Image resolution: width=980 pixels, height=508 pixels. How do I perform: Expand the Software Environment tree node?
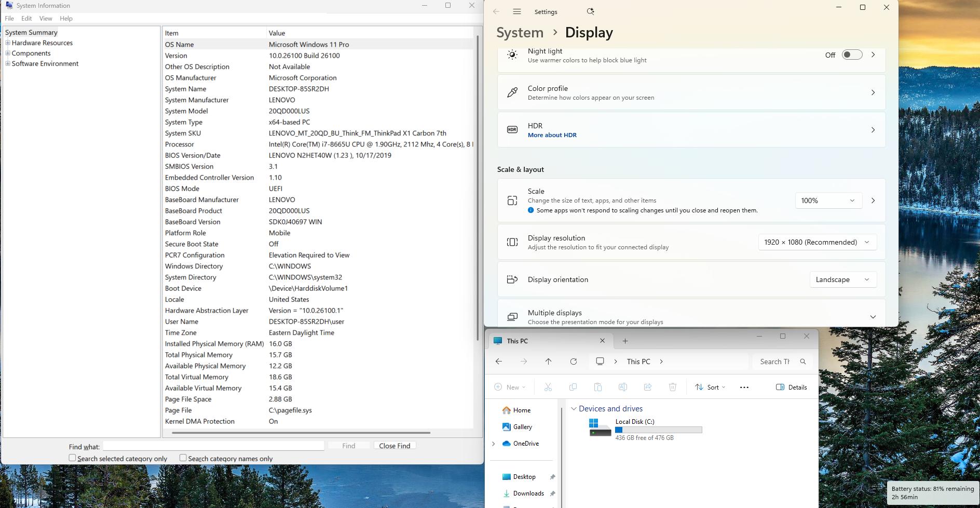point(8,63)
